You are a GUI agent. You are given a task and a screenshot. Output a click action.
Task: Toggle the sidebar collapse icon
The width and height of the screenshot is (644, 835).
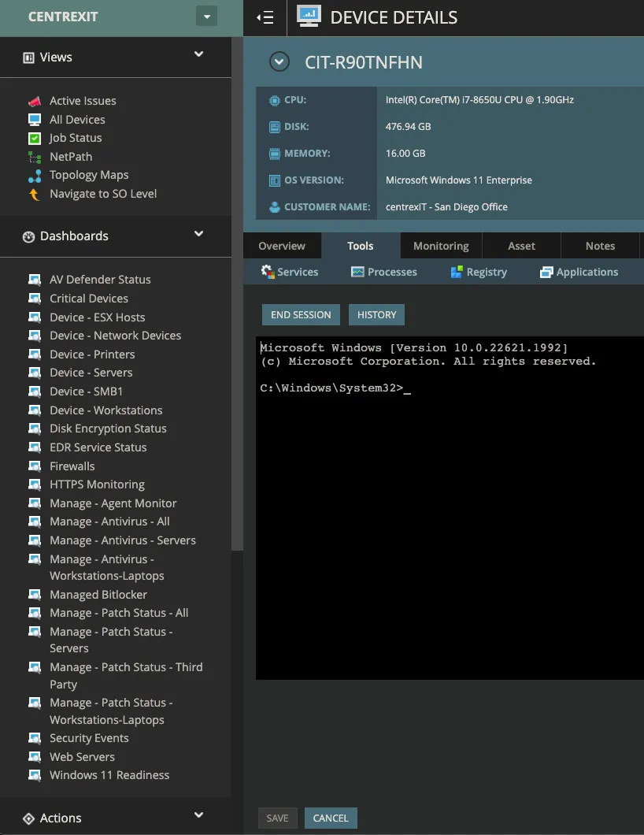(x=265, y=17)
